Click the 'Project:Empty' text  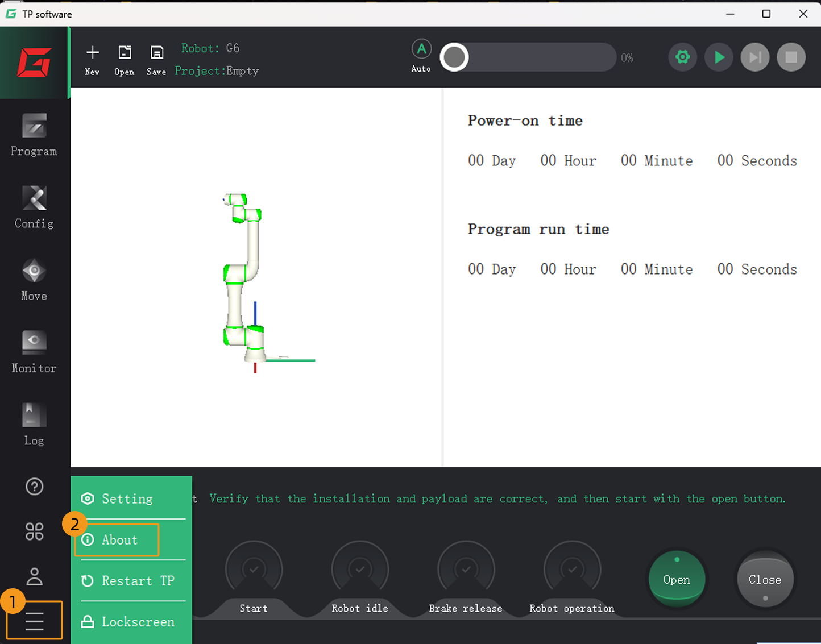(x=217, y=71)
